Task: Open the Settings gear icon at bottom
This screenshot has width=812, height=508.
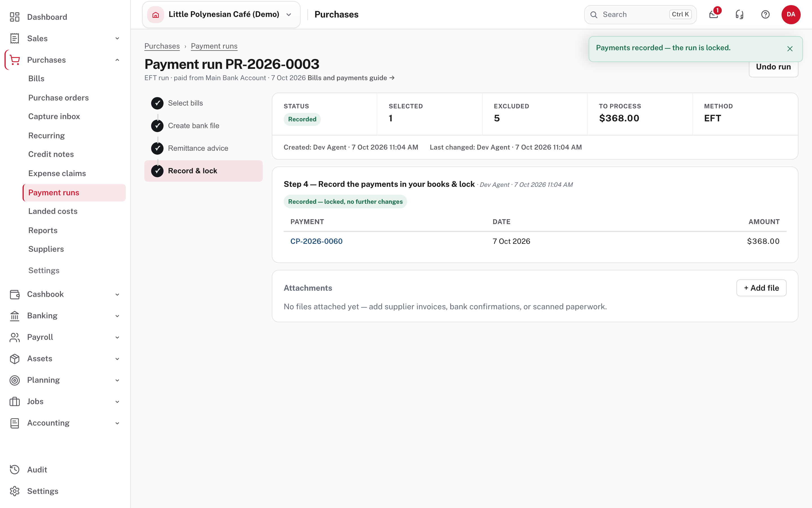Action: 14,491
